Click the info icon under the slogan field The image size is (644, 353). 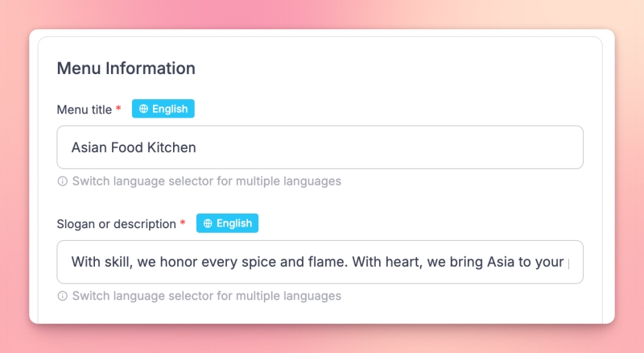pyautogui.click(x=62, y=296)
